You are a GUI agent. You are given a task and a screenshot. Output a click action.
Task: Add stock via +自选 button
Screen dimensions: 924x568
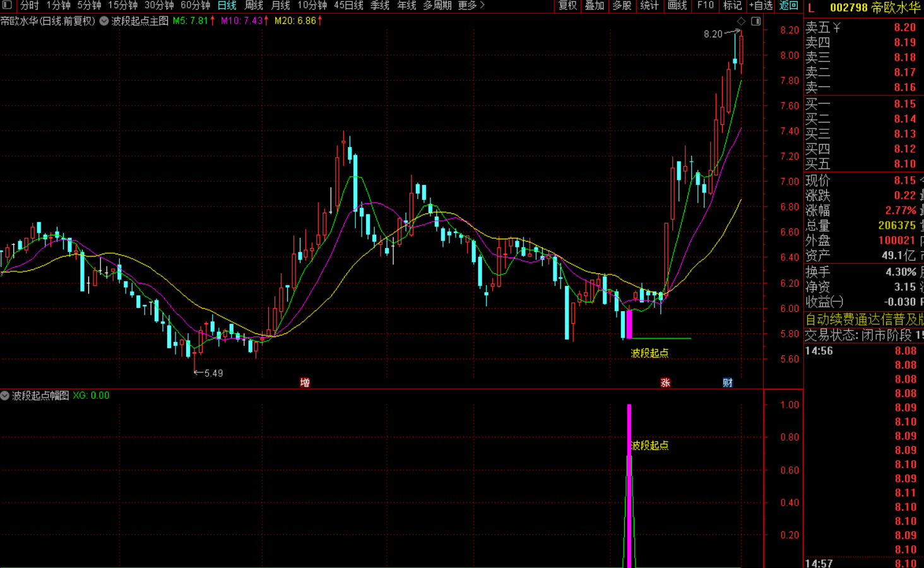[x=761, y=6]
